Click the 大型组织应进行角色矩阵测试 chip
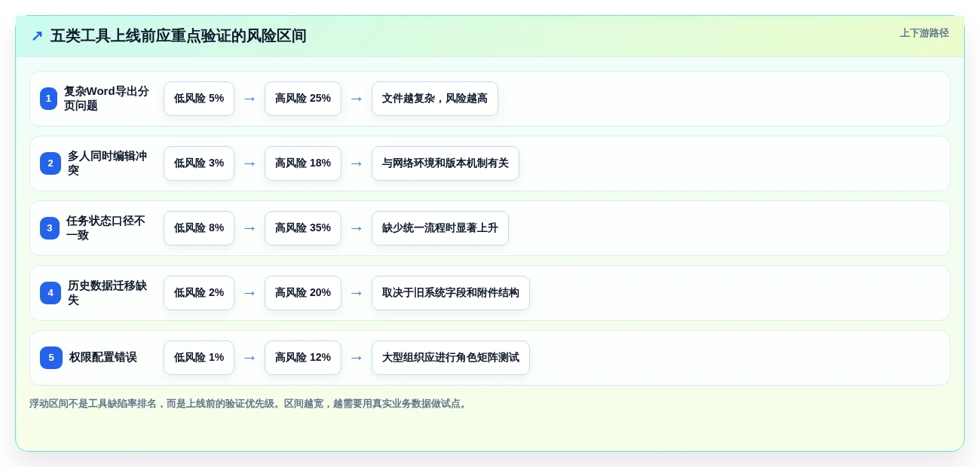 click(451, 358)
